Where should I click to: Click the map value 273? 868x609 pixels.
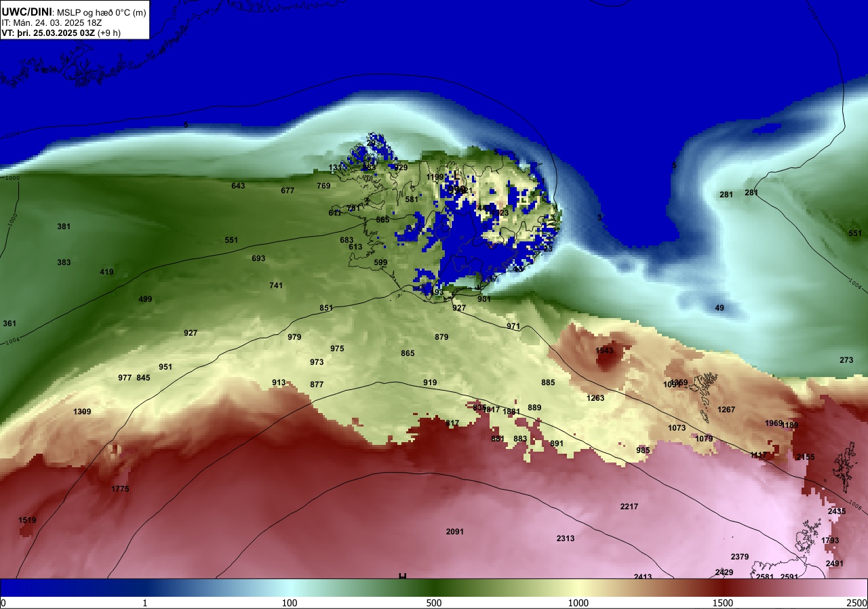[x=846, y=360]
